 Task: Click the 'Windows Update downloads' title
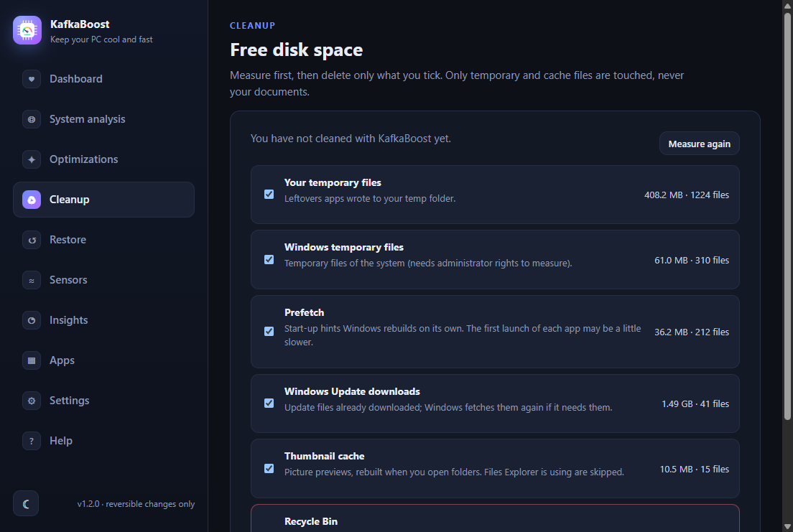352,391
